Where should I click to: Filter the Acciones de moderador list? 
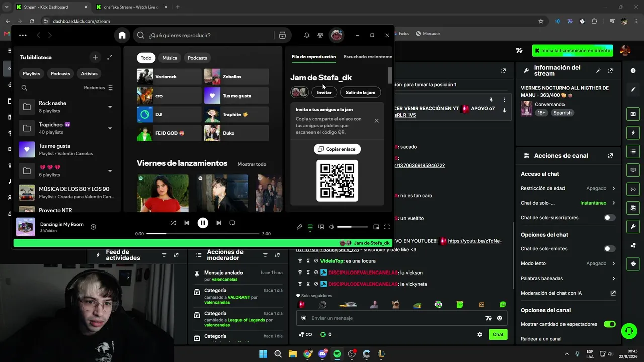click(265, 255)
